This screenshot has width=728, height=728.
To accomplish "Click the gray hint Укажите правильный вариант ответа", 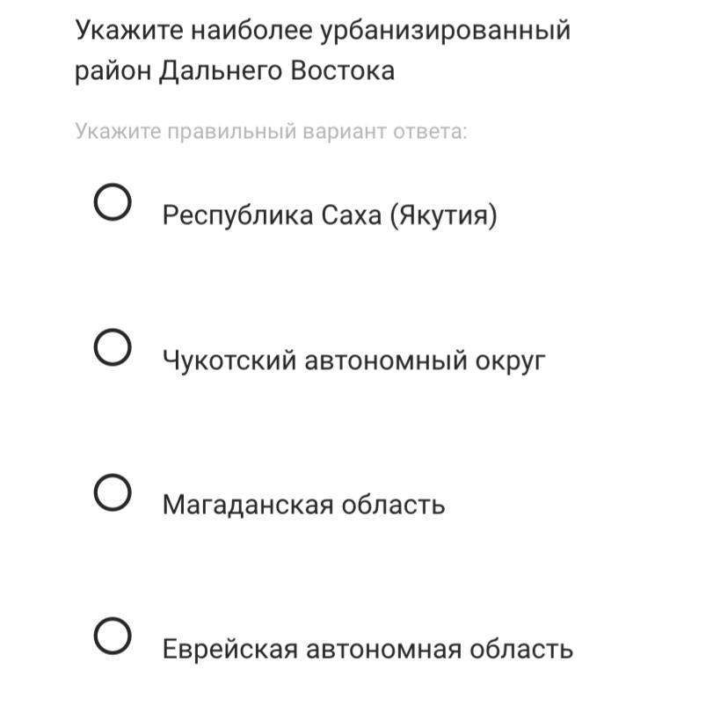I will click(x=271, y=131).
